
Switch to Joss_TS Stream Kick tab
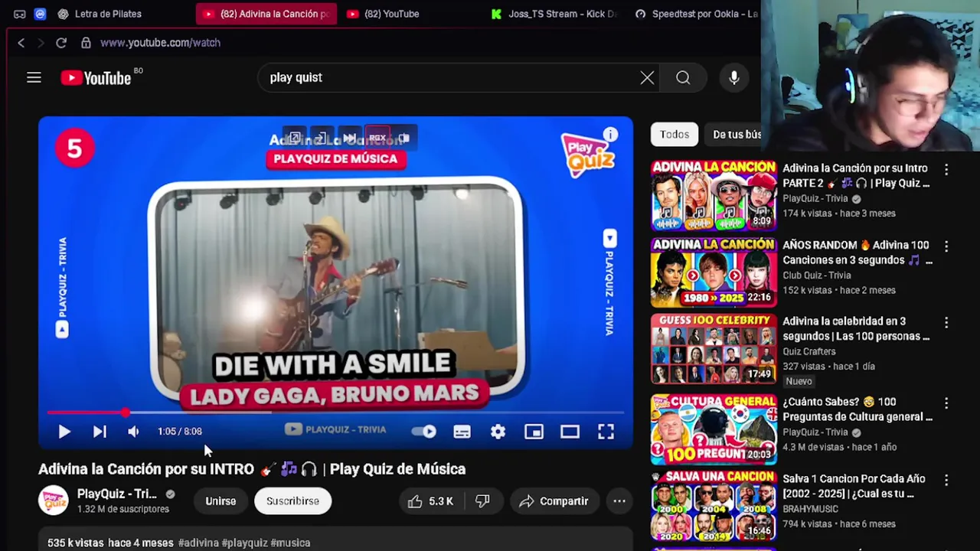554,14
